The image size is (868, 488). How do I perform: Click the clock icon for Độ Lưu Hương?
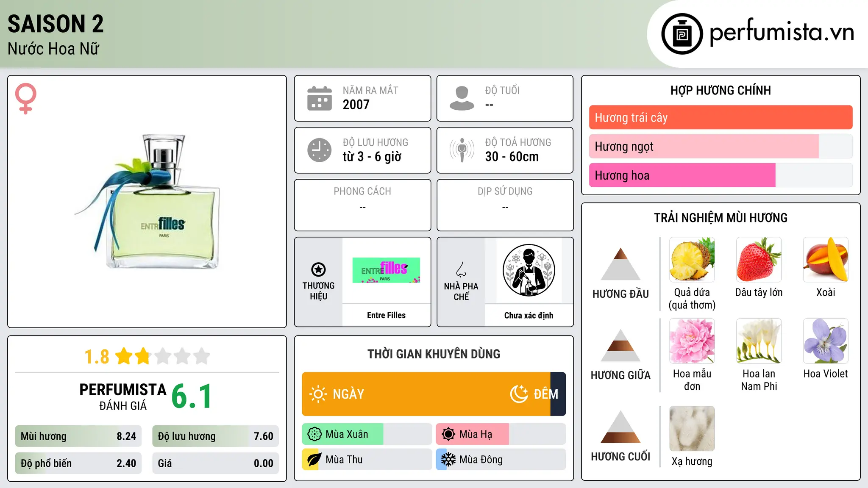click(x=320, y=150)
